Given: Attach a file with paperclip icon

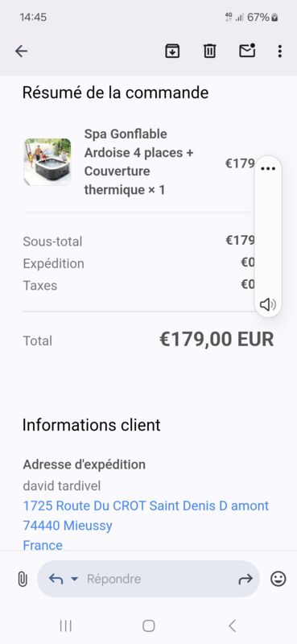Looking at the screenshot, I should pyautogui.click(x=23, y=579).
